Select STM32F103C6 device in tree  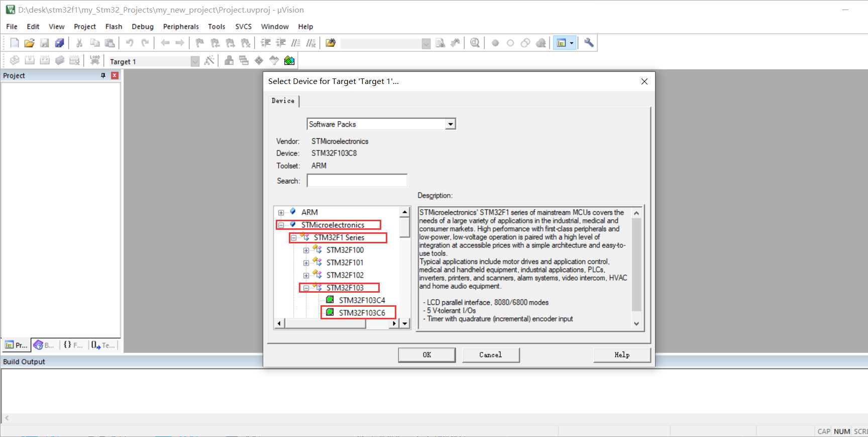362,313
